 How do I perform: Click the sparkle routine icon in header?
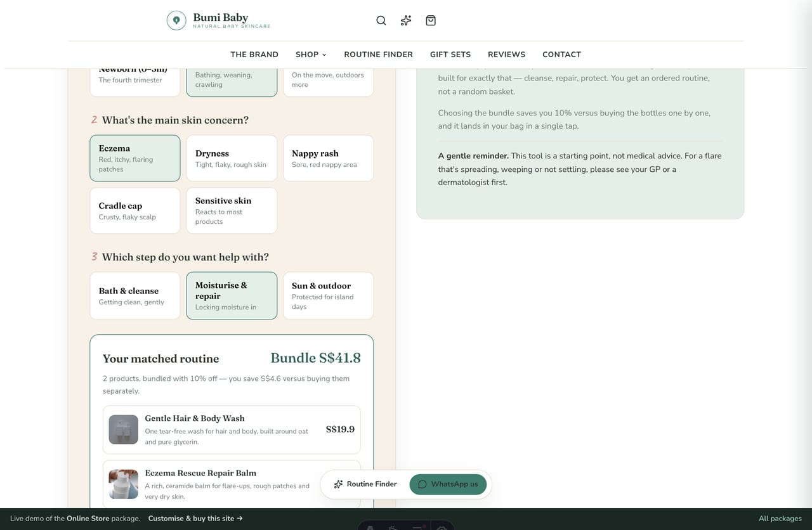pyautogui.click(x=406, y=20)
